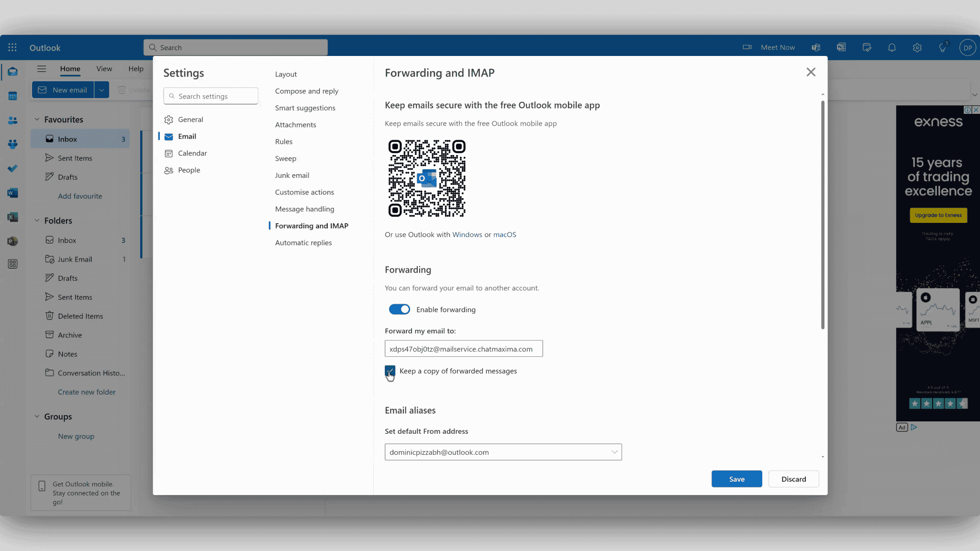Launch PowerPoint from the left rail
Screen dimensions: 980x551
(12, 241)
